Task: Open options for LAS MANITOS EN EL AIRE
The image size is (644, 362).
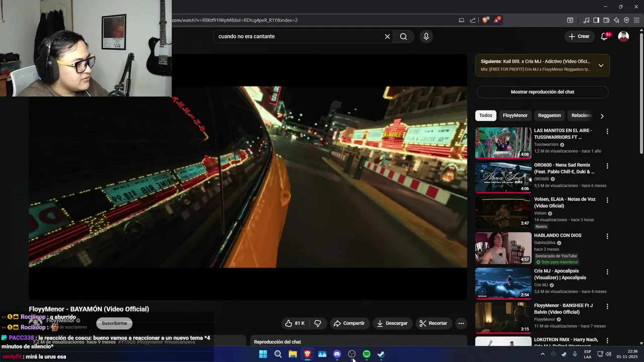Action: (x=607, y=132)
